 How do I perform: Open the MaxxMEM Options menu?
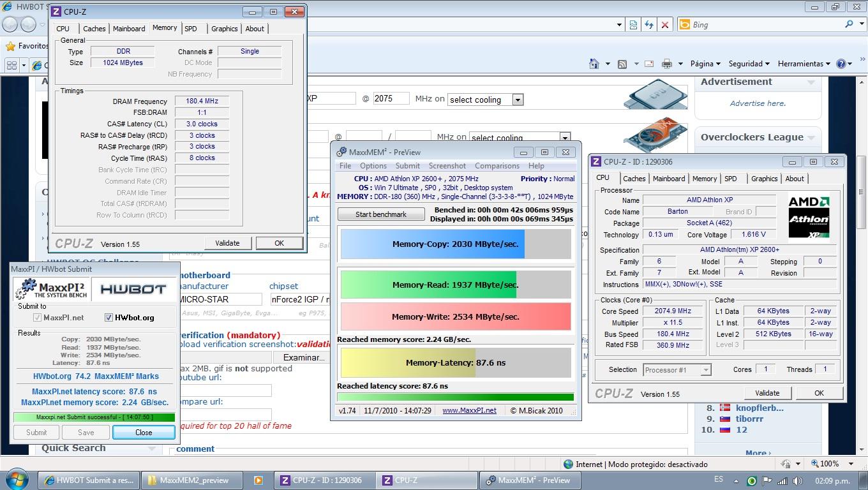coord(373,166)
